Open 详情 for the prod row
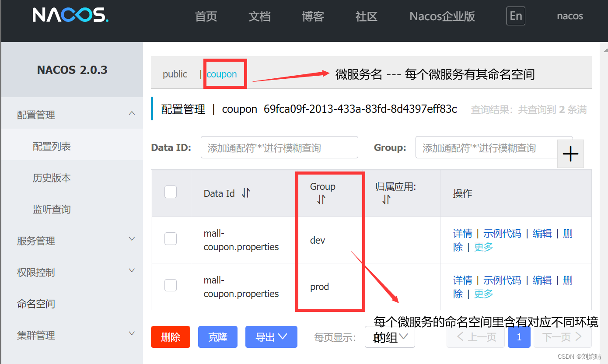The height and width of the screenshot is (364, 608). click(463, 280)
